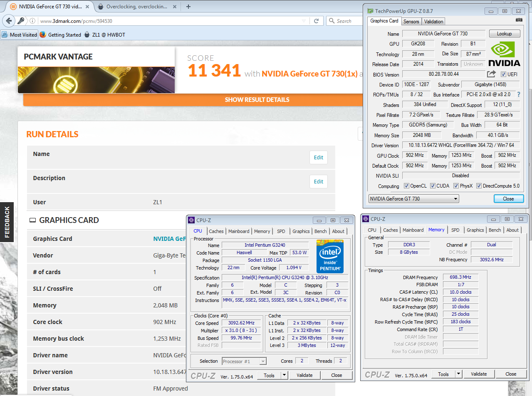Switch to the Validation tab in GPU-Z
This screenshot has height=396, width=532.
(434, 21)
